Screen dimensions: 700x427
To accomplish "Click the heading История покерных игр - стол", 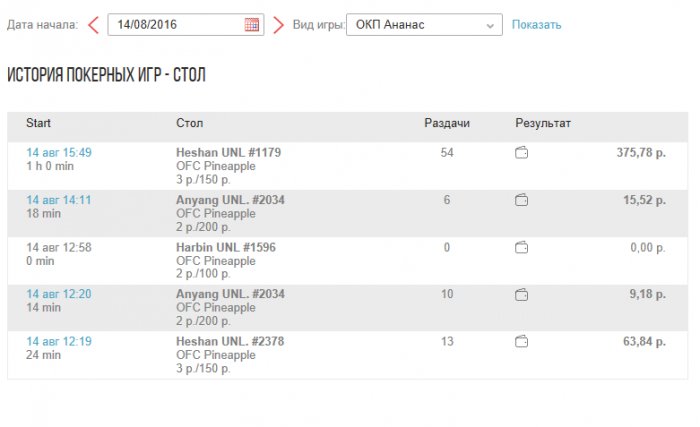I will tap(106, 75).
